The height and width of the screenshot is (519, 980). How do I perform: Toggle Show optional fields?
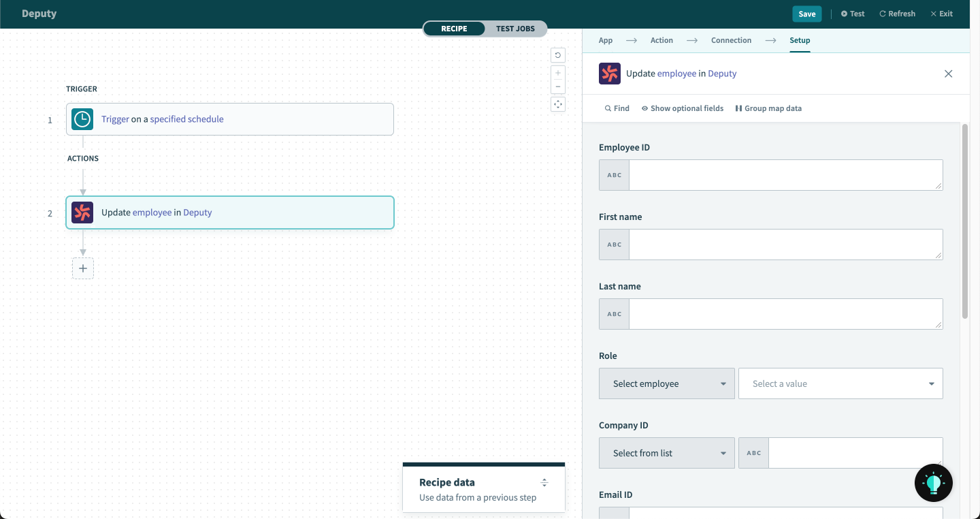[682, 108]
